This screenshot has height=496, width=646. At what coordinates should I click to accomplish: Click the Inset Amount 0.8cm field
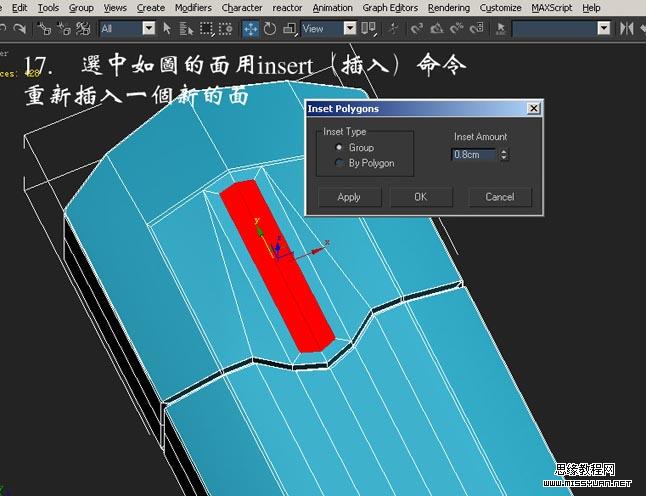[x=474, y=154]
